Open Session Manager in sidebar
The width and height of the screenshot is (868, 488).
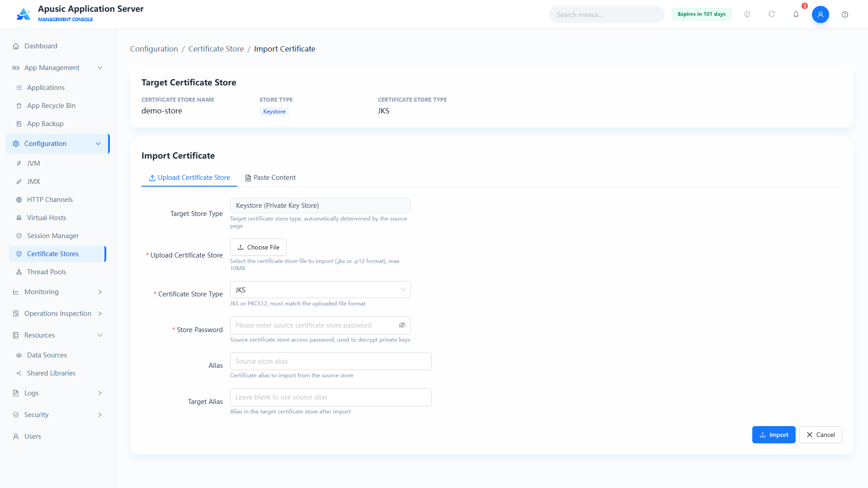pyautogui.click(x=57, y=236)
